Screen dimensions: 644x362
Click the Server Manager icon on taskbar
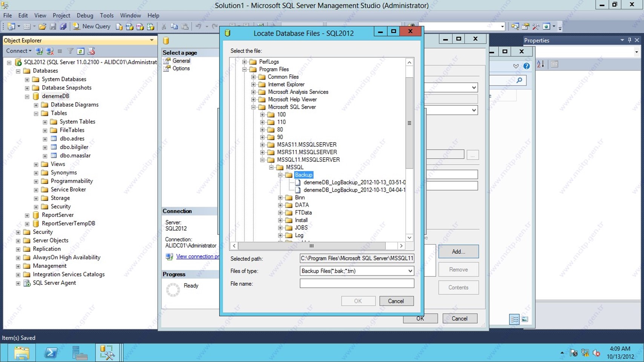coord(80,353)
